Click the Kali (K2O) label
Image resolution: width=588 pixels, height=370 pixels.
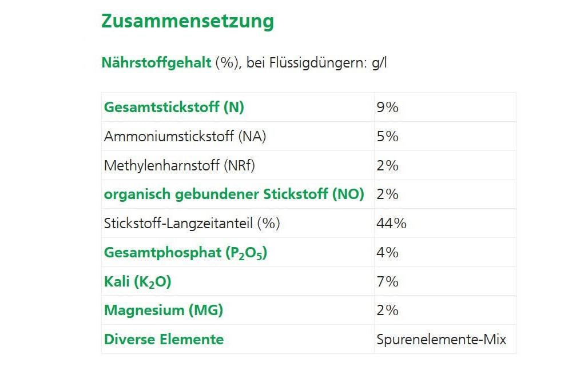pos(137,282)
